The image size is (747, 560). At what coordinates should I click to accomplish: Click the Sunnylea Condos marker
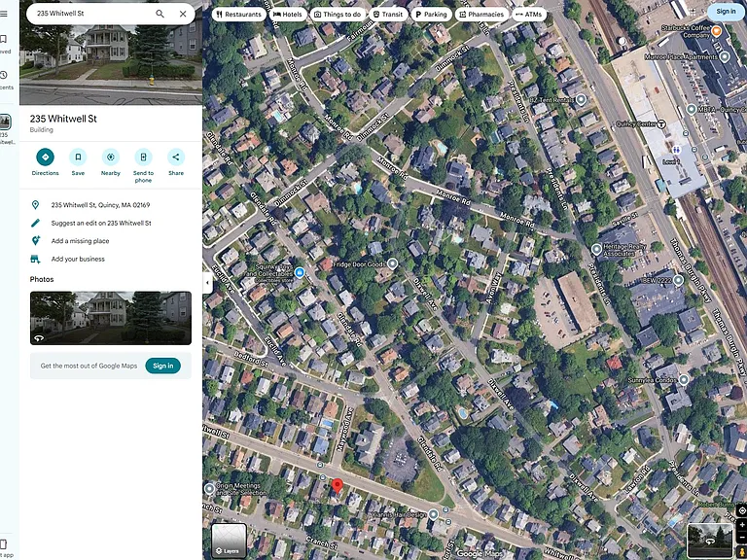click(x=684, y=379)
